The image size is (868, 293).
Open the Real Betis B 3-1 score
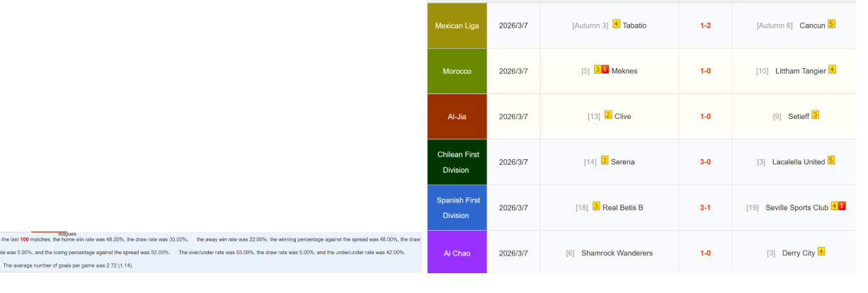705,207
